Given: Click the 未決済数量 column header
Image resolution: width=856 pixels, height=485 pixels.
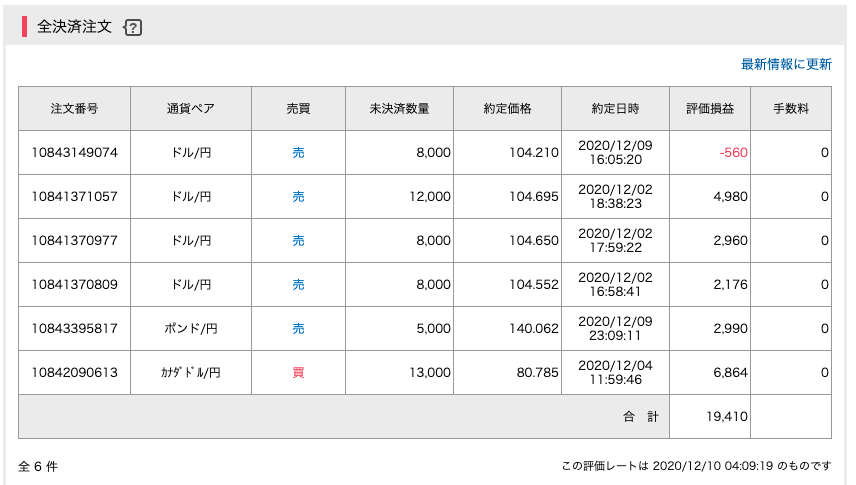Looking at the screenshot, I should click(399, 109).
